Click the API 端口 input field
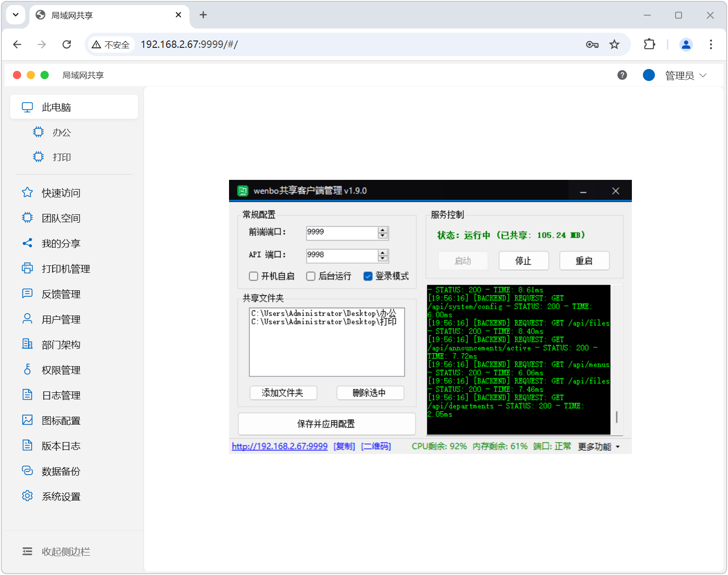728x575 pixels. coord(342,255)
